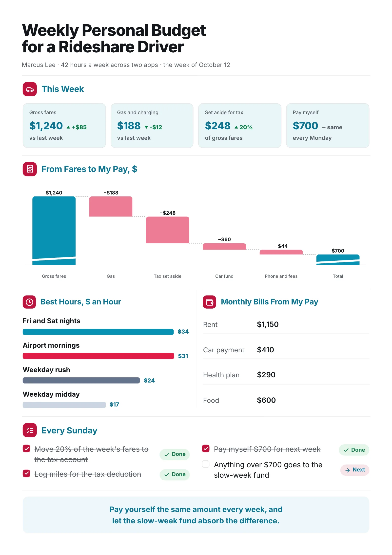Click the Pay yourself the same amount callout
The image size is (392, 555).
(196, 515)
